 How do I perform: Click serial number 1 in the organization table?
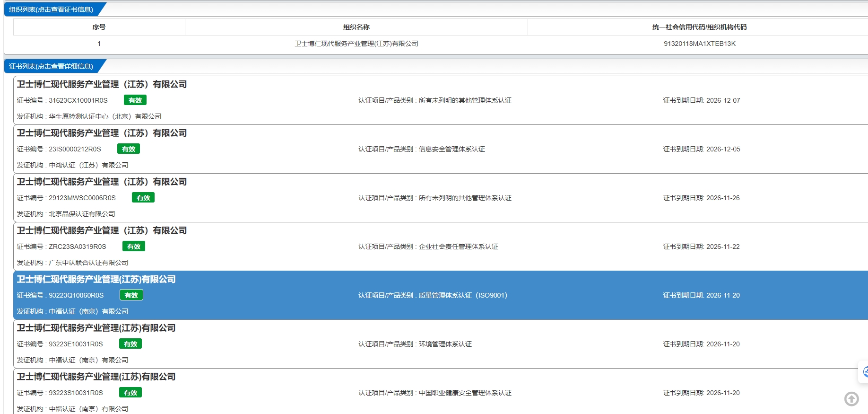(99, 44)
